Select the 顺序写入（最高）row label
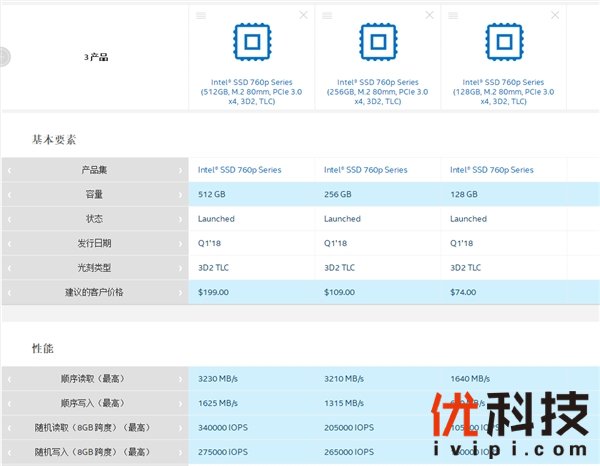 [x=92, y=403]
